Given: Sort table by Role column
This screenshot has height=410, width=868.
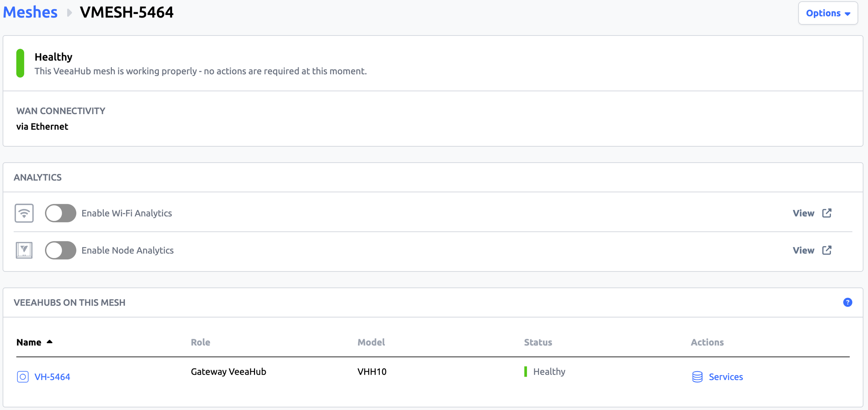Looking at the screenshot, I should (x=200, y=342).
